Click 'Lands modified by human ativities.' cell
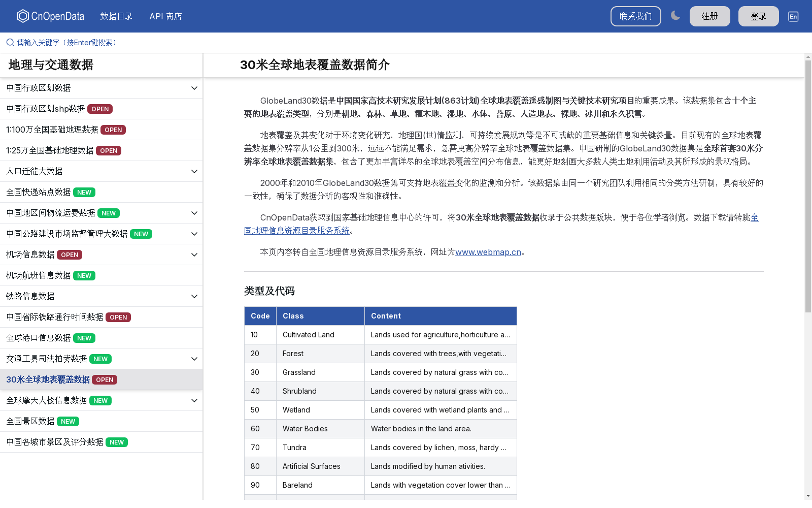Screen dimensions: 812x508 pyautogui.click(x=441, y=466)
